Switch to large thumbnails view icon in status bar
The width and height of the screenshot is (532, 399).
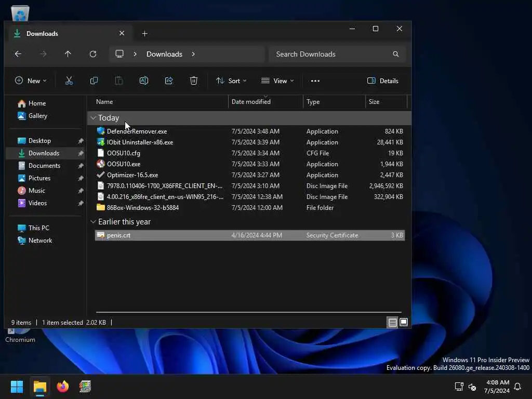pos(404,322)
